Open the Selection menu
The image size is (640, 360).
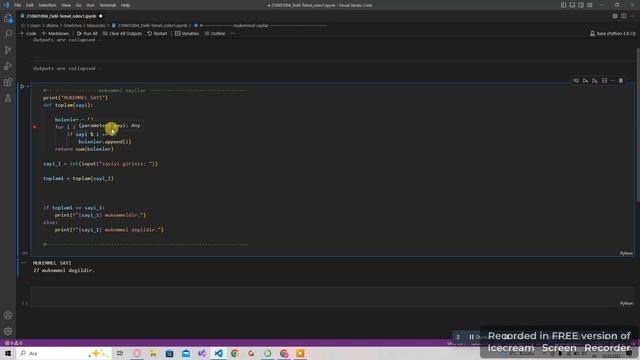pos(47,5)
